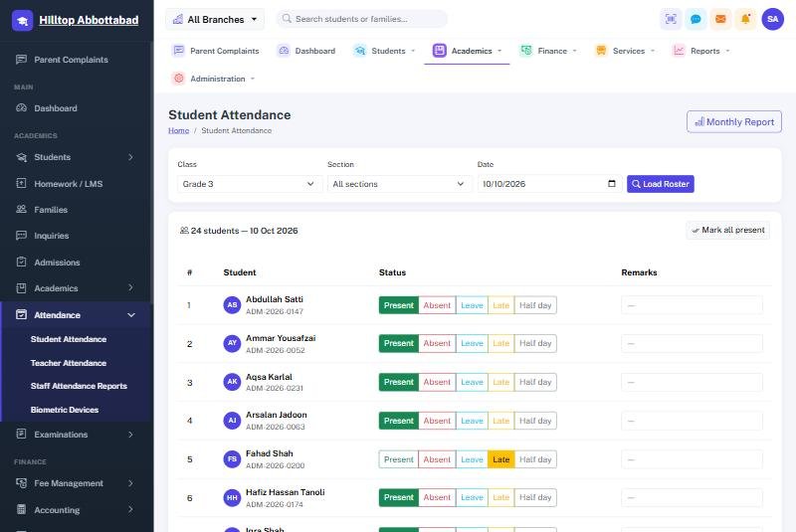This screenshot has width=796, height=532.
Task: Open the SA user avatar menu
Action: click(x=773, y=19)
